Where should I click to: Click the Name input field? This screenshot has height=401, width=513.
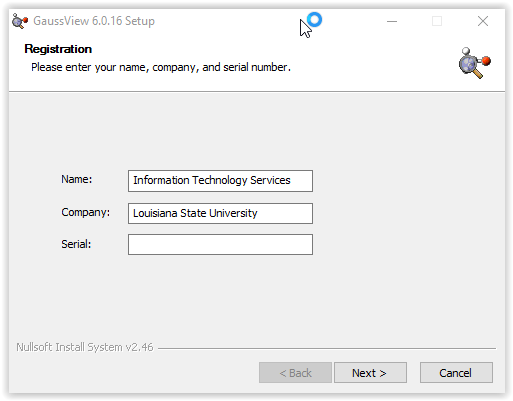[x=220, y=181]
